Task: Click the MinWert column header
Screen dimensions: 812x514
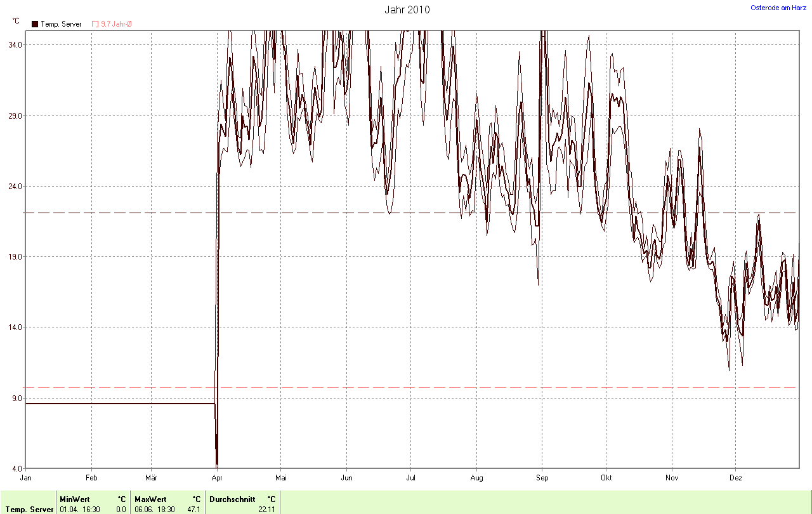Action: pyautogui.click(x=75, y=499)
